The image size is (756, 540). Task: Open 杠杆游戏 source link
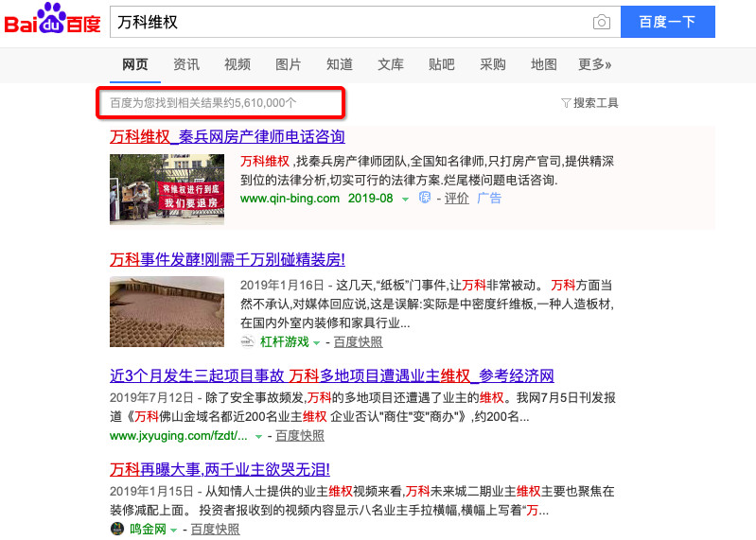[x=285, y=342]
